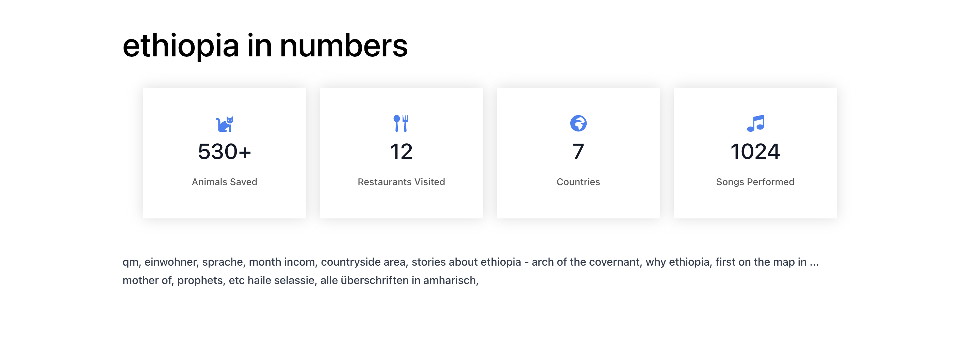
Task: Click the 1024 songs count
Action: tap(755, 152)
